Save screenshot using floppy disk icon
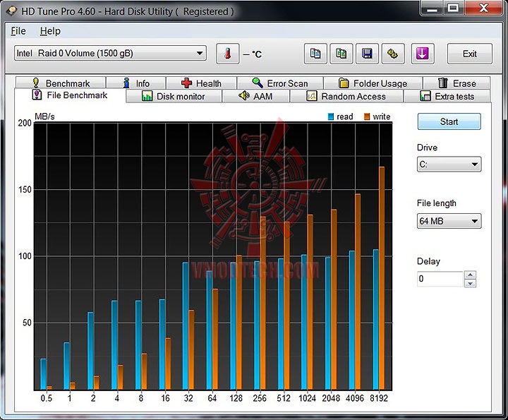The height and width of the screenshot is (420, 508). (367, 54)
